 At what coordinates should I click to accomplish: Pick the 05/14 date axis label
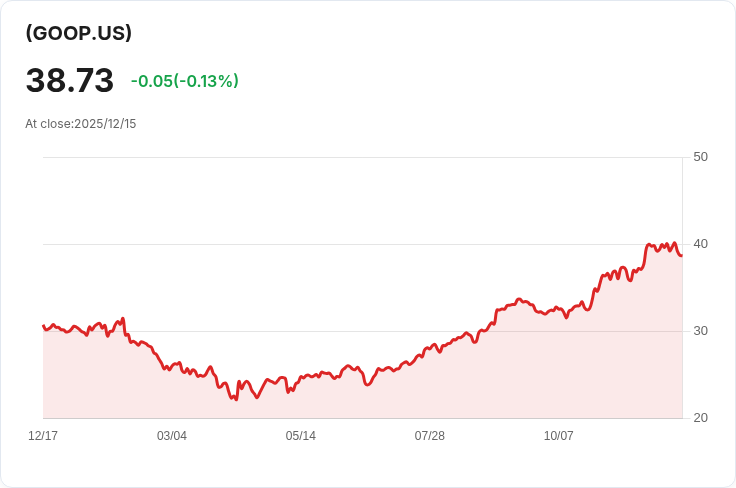[x=300, y=436]
